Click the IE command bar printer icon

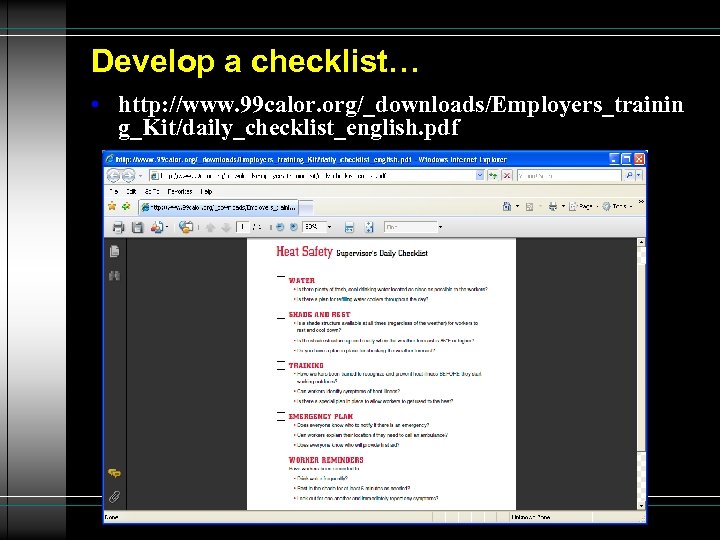click(x=552, y=207)
